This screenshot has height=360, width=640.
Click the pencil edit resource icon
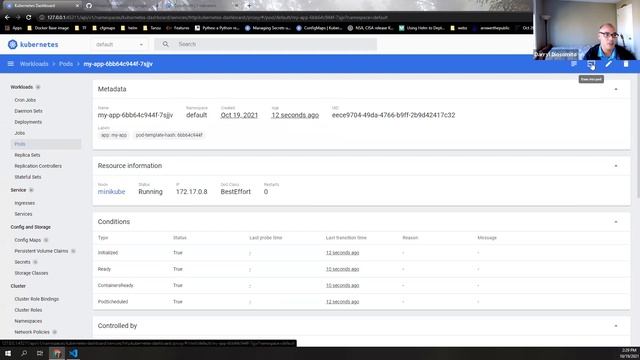click(609, 64)
